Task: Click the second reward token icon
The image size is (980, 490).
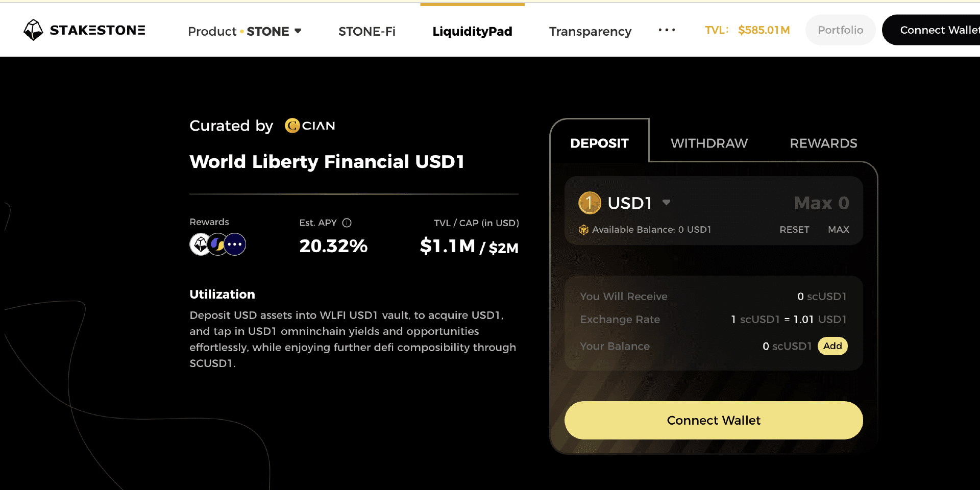Action: 217,244
